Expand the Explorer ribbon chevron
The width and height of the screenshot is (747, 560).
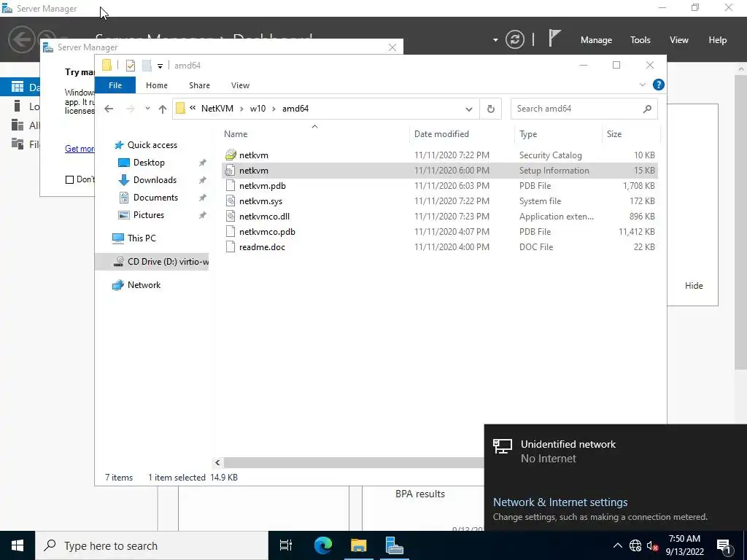[642, 85]
